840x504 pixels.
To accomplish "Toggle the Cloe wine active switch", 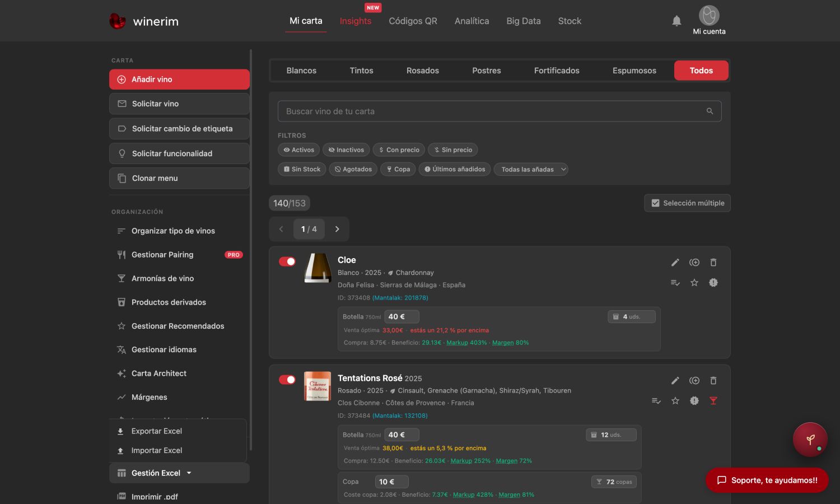I will pyautogui.click(x=287, y=262).
